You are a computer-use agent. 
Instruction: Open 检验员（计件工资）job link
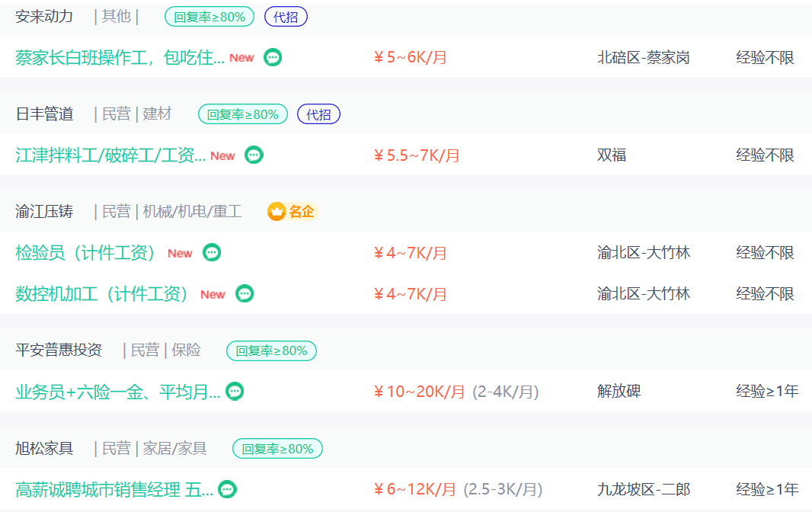point(85,253)
